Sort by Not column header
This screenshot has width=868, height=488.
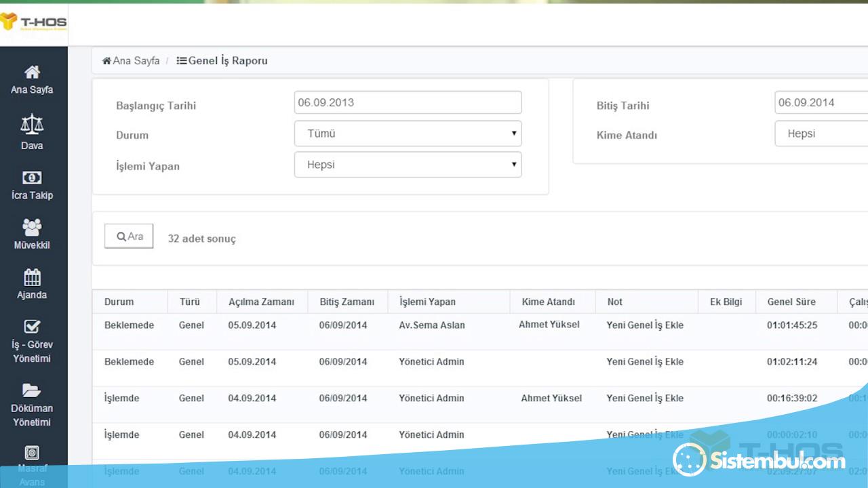pyautogui.click(x=614, y=302)
